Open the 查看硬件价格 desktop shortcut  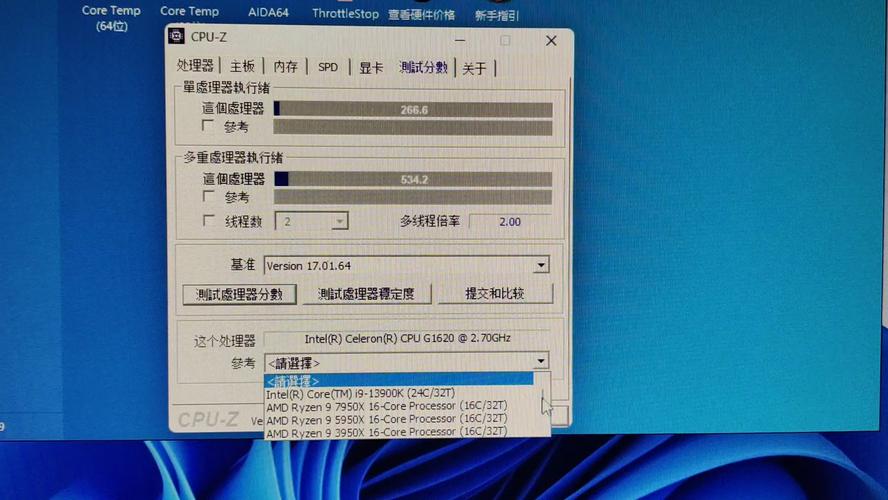[x=421, y=15]
